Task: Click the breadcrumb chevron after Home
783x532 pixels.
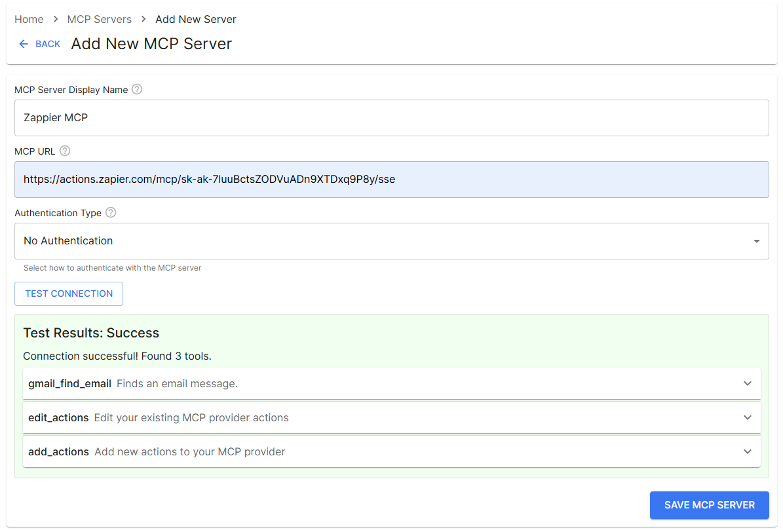Action: click(x=56, y=19)
